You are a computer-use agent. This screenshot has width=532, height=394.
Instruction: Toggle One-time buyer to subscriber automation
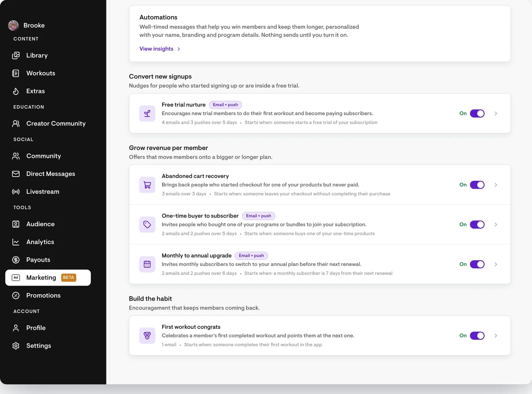(477, 225)
